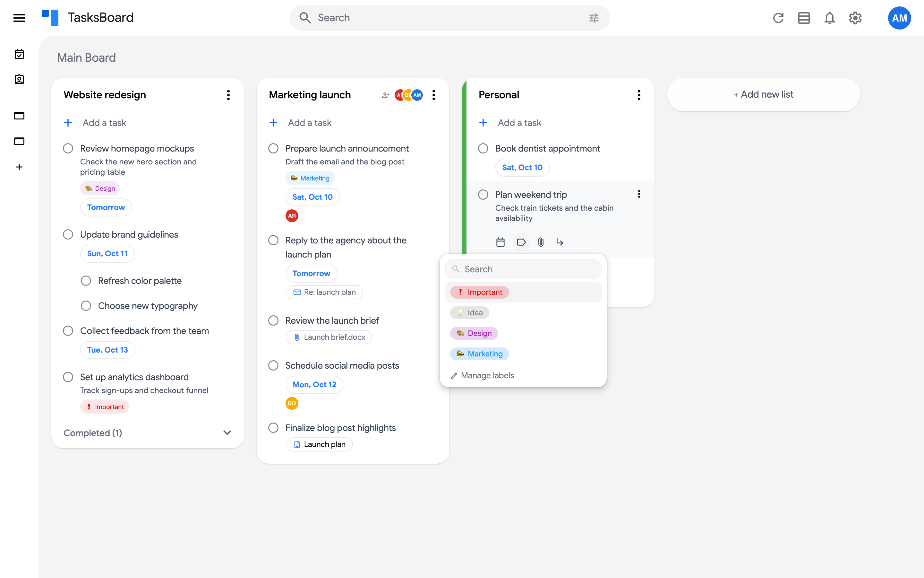
Task: Click the refresh icon in header
Action: point(778,18)
